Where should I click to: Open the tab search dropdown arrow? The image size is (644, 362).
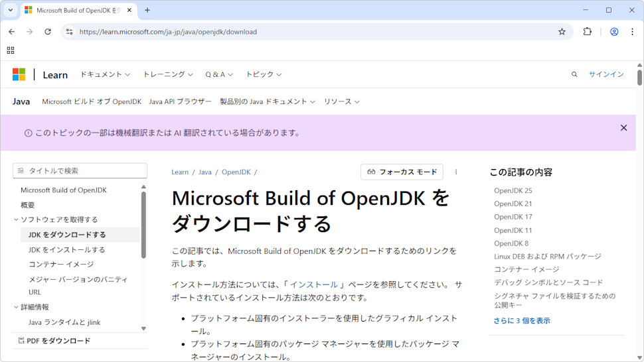pos(11,10)
